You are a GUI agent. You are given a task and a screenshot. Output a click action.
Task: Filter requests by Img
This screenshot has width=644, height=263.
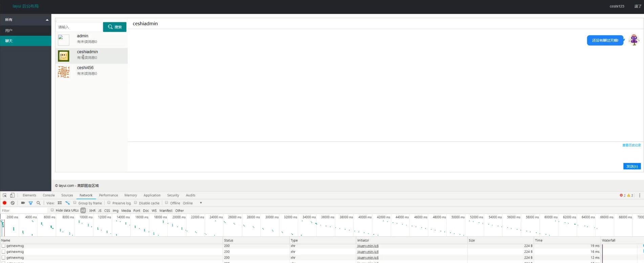pos(115,211)
